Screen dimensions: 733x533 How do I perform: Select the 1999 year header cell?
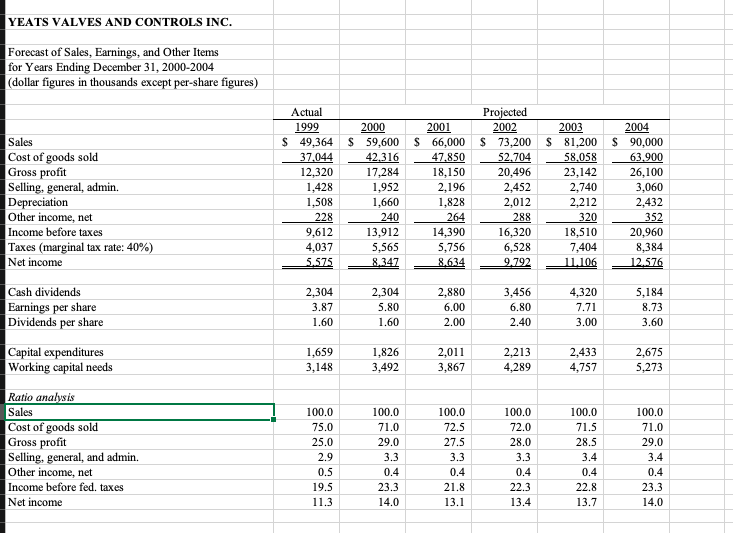click(x=307, y=127)
